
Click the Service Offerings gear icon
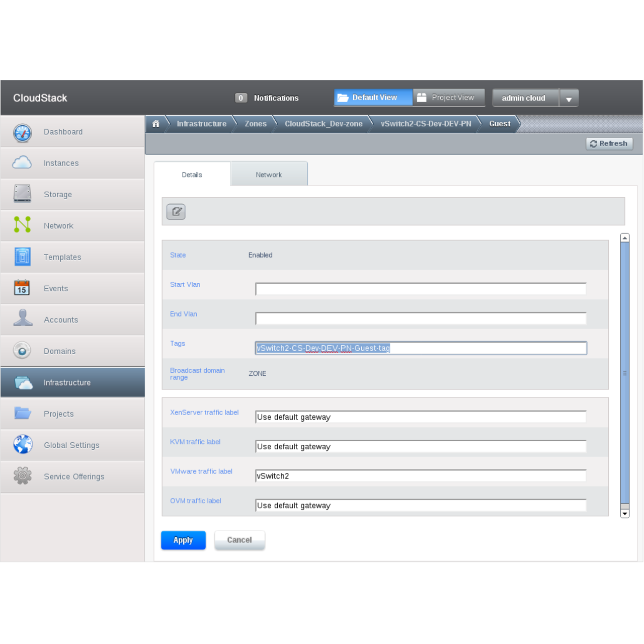[x=22, y=476]
